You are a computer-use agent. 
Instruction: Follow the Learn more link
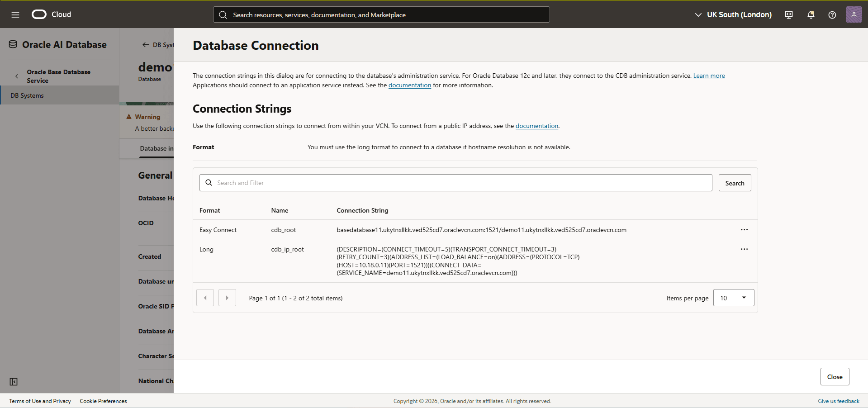point(709,76)
